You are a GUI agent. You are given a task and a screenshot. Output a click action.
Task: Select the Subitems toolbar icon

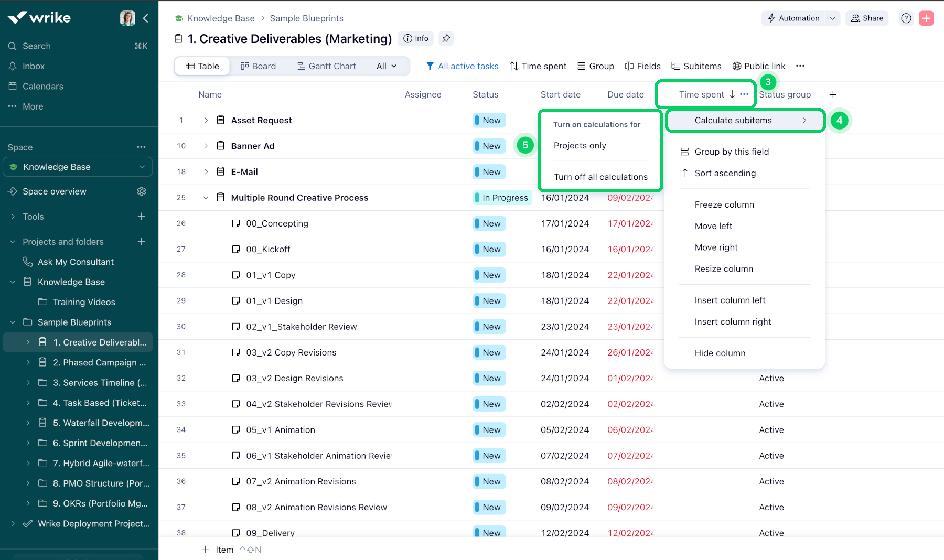pos(696,66)
